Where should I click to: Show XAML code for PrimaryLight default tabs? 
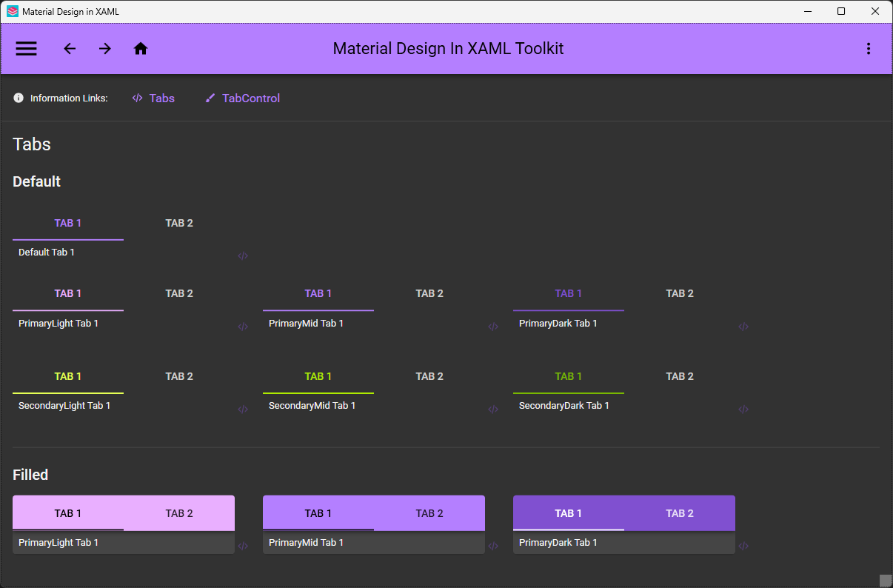pyautogui.click(x=243, y=327)
